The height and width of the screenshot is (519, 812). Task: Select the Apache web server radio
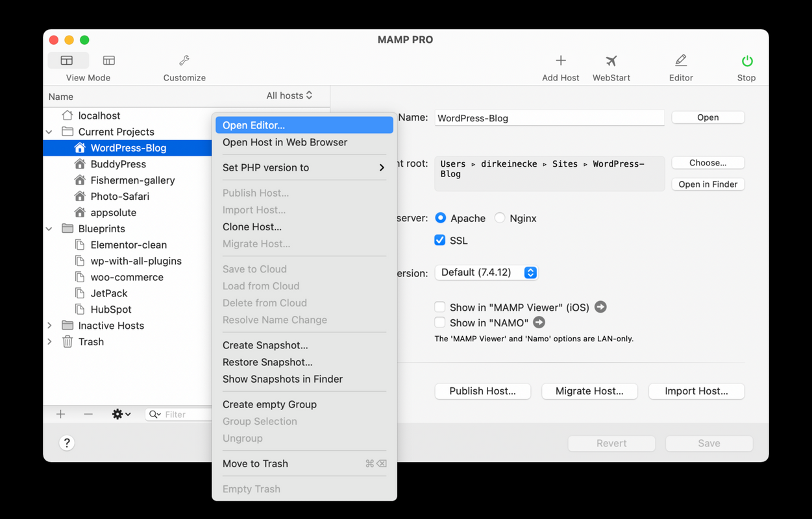[x=441, y=218]
